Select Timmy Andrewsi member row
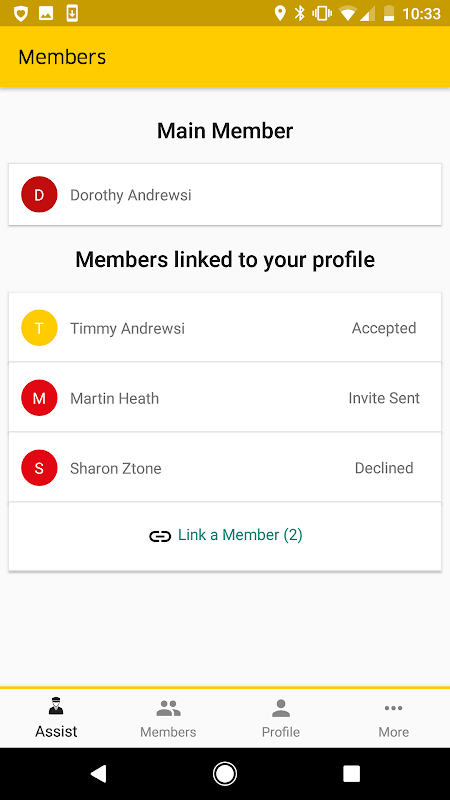This screenshot has height=800, width=450. (225, 328)
